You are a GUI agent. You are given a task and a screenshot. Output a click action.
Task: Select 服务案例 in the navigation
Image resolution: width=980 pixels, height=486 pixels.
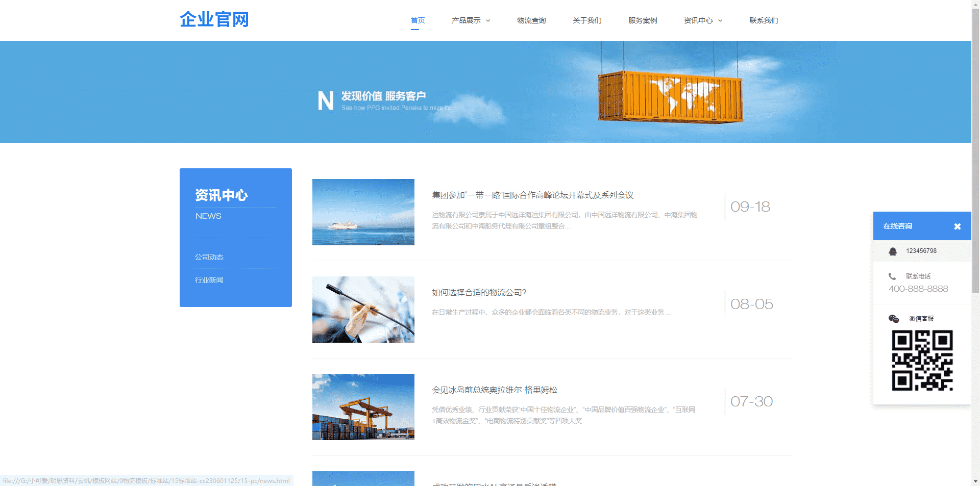(x=643, y=20)
